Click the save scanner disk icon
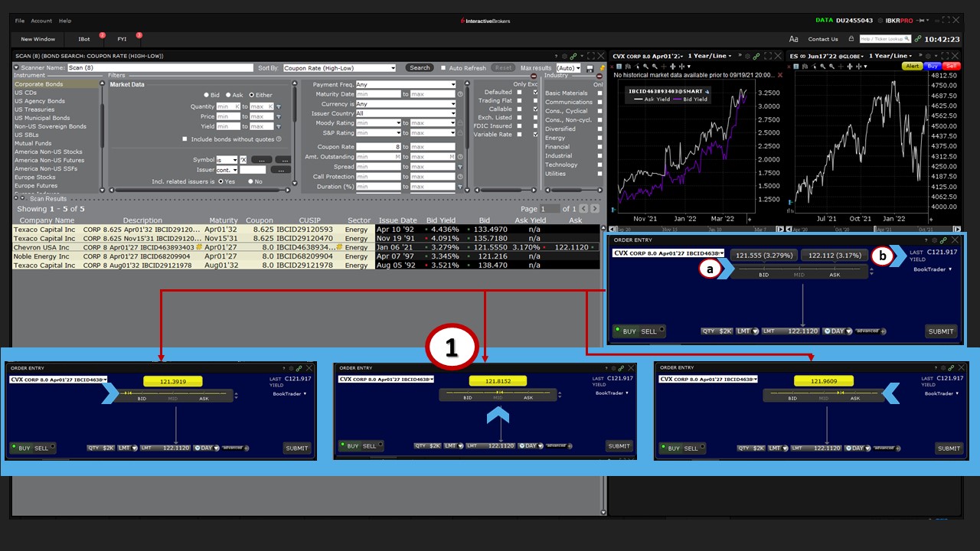 tap(590, 68)
